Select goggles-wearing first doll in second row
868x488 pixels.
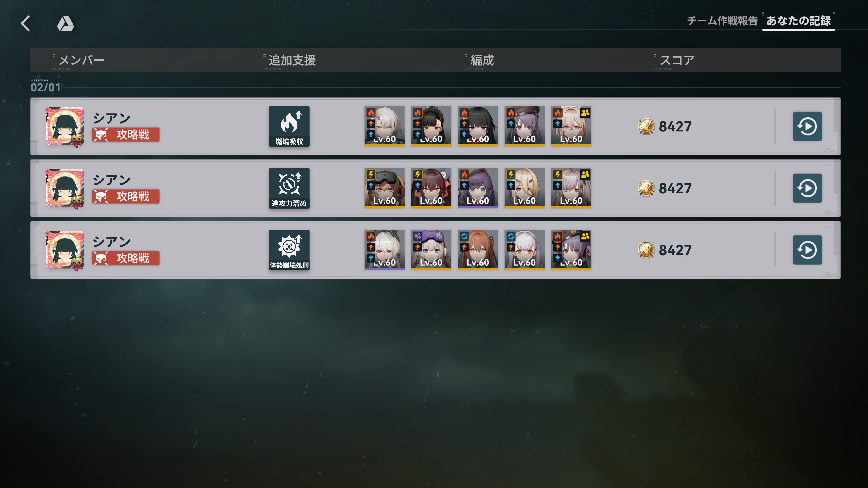point(384,188)
